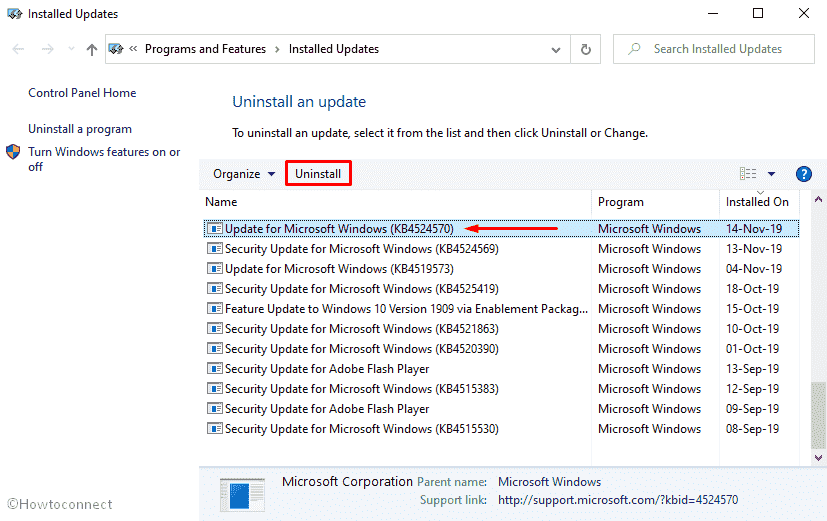Open Programs and Features breadcrumb

point(205,49)
